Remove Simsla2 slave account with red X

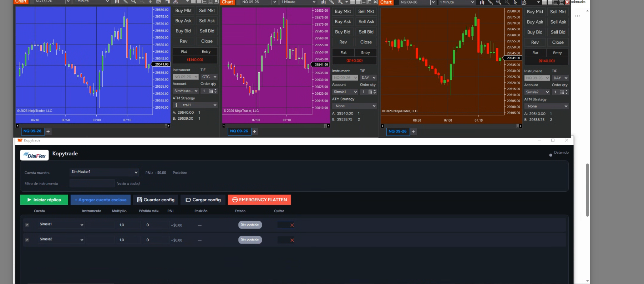pyautogui.click(x=292, y=240)
